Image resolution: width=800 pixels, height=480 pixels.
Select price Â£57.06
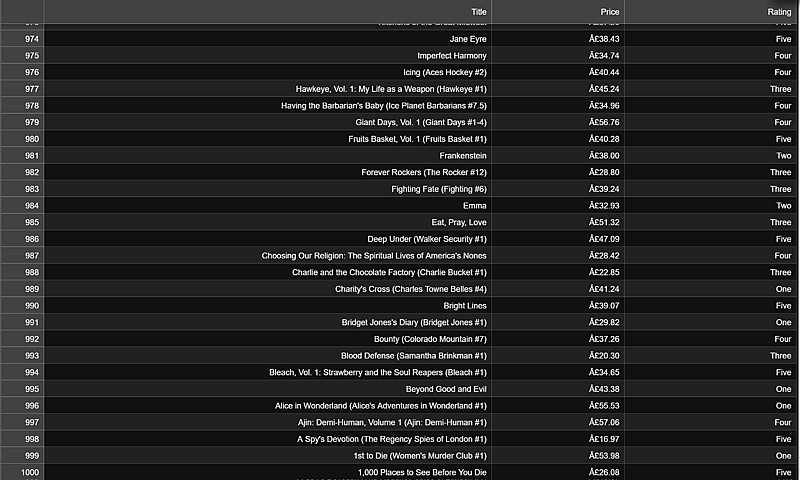pos(558,422)
